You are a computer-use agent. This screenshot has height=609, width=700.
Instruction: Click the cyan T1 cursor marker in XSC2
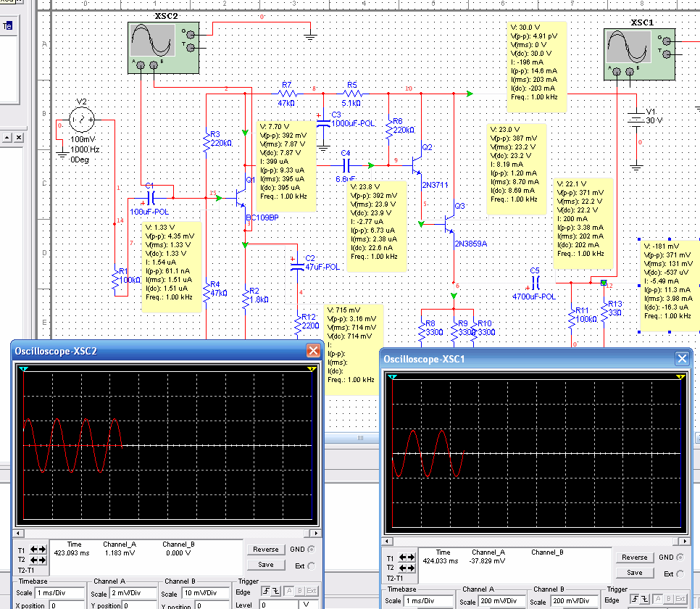[24, 368]
